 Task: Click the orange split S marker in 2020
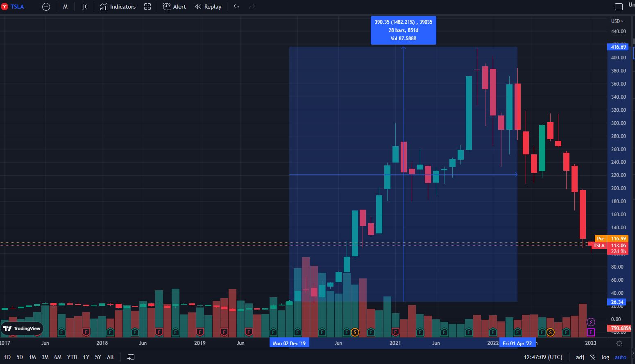coord(355,332)
